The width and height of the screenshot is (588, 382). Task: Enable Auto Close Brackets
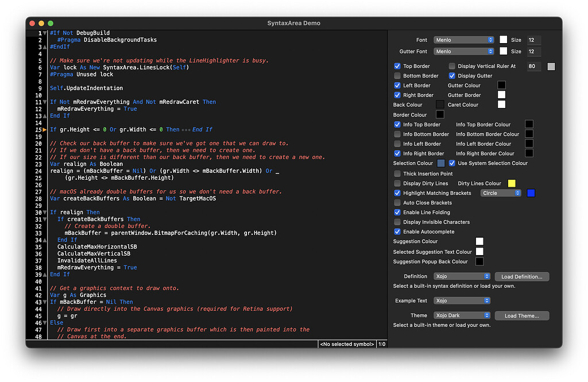click(x=397, y=202)
